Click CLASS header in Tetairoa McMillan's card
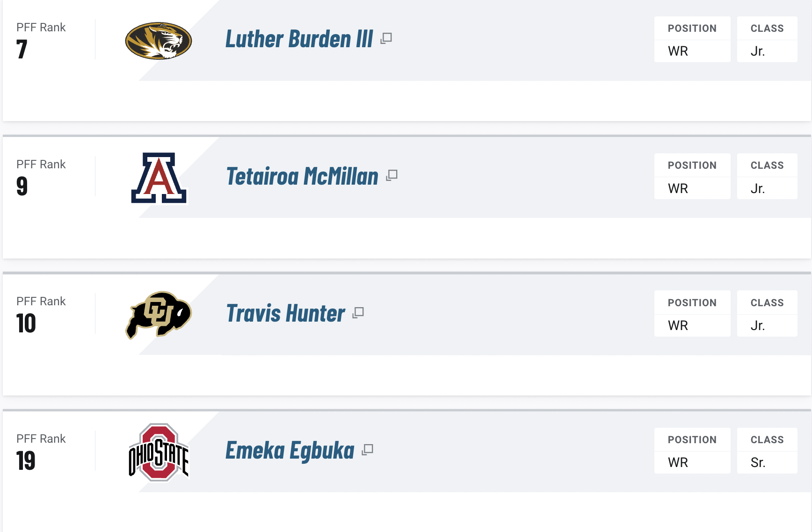Screen dimensions: 812x532 tap(767, 165)
